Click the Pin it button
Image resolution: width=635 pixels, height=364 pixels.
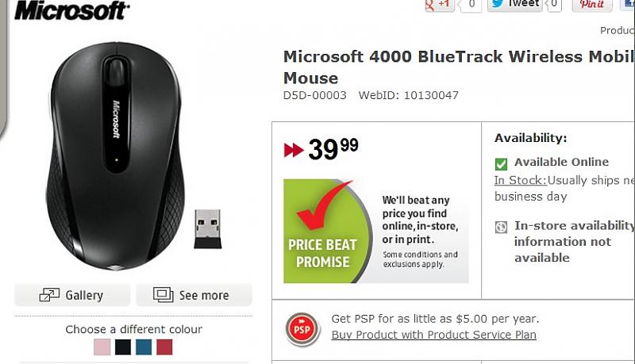pyautogui.click(x=592, y=5)
